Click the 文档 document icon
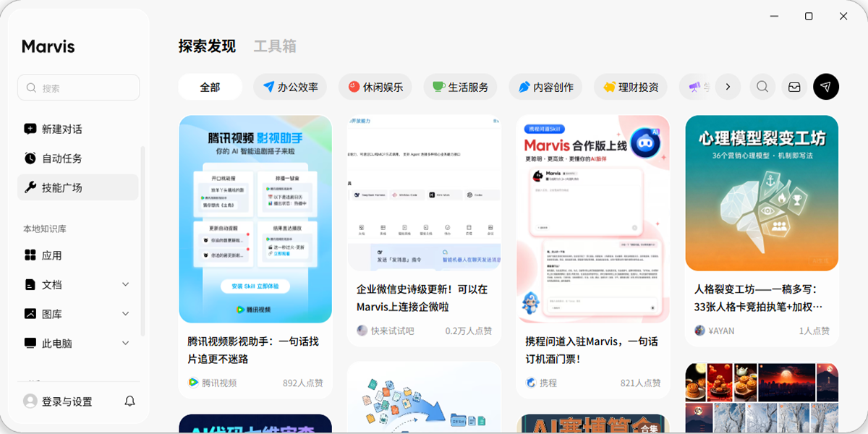 (30, 284)
